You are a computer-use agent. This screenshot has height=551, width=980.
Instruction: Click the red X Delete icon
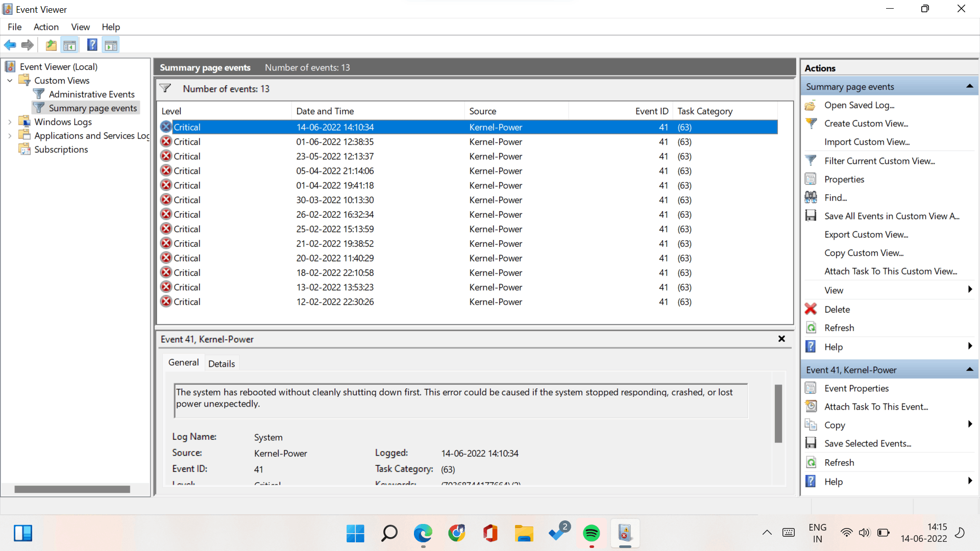click(x=811, y=309)
